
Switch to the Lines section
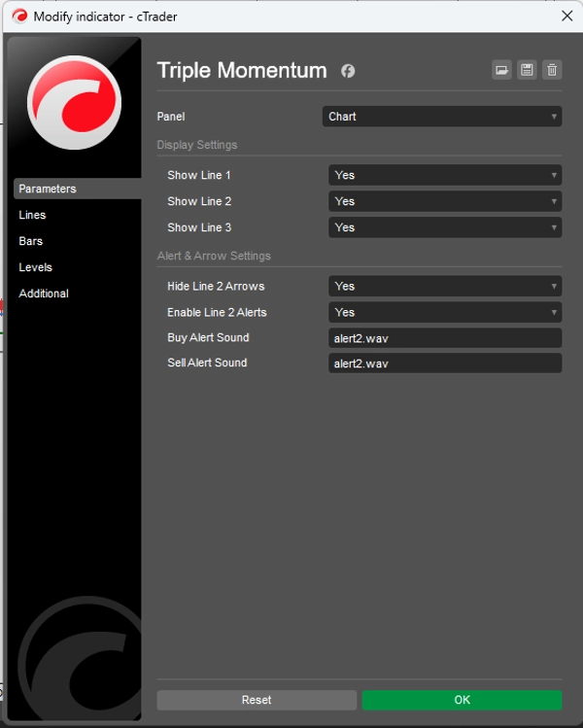pos(32,215)
